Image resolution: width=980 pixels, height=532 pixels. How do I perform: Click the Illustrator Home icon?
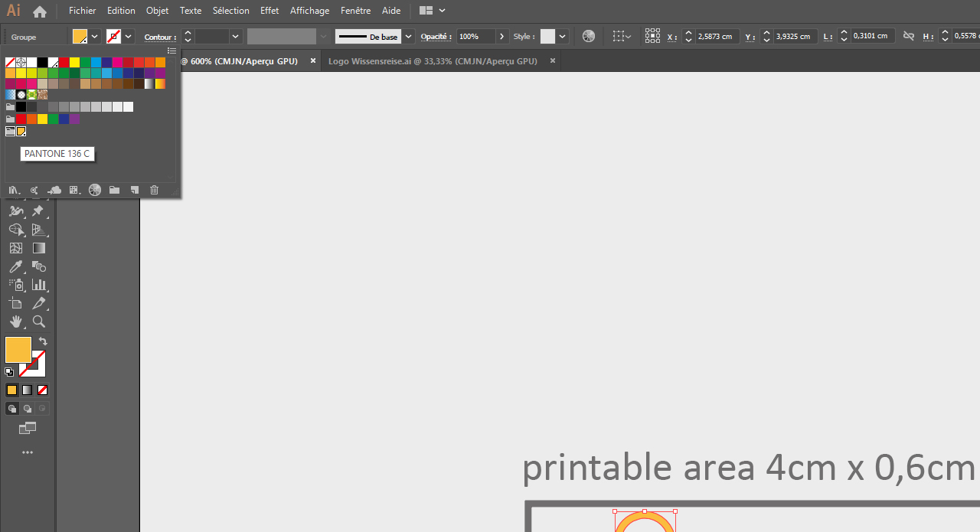tap(40, 11)
